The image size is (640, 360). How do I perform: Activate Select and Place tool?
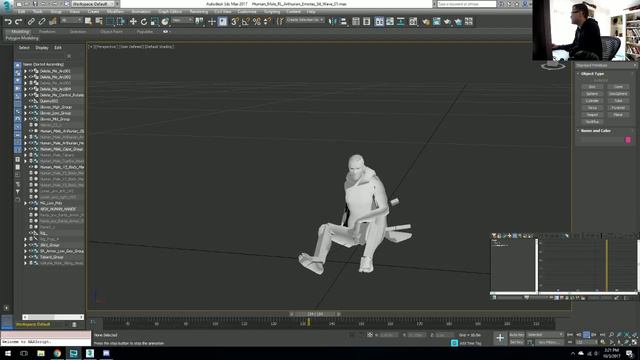pos(165,22)
